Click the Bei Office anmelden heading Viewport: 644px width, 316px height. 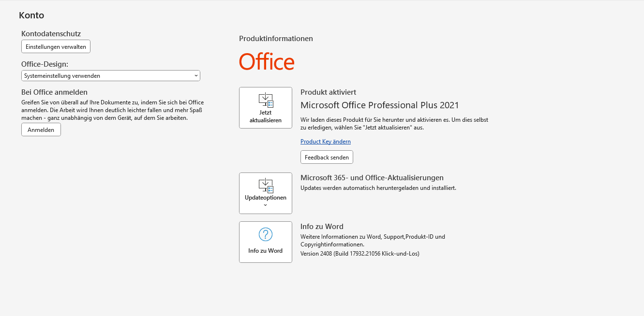tap(54, 92)
